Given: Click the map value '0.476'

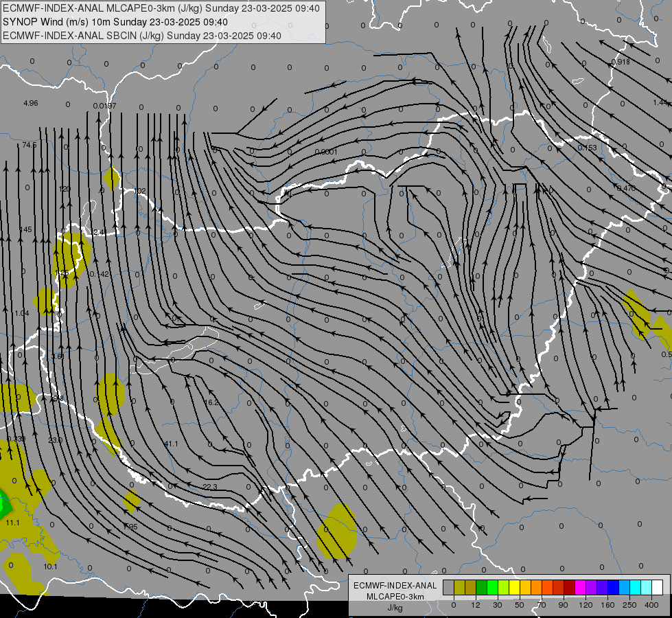Looking at the screenshot, I should (626, 188).
